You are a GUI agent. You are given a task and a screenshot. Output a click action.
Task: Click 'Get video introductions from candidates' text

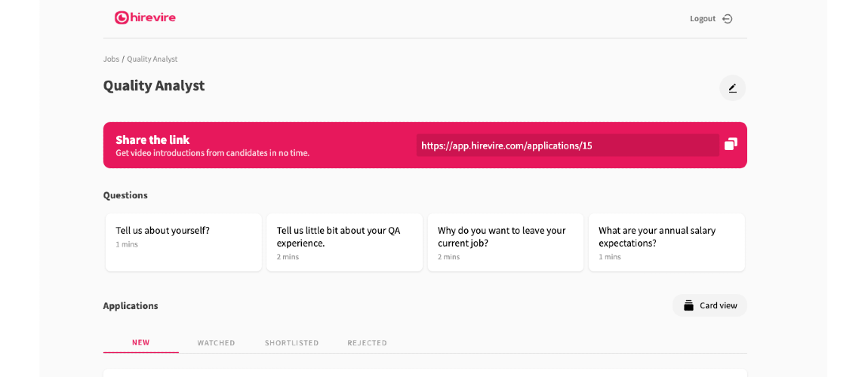coord(213,153)
